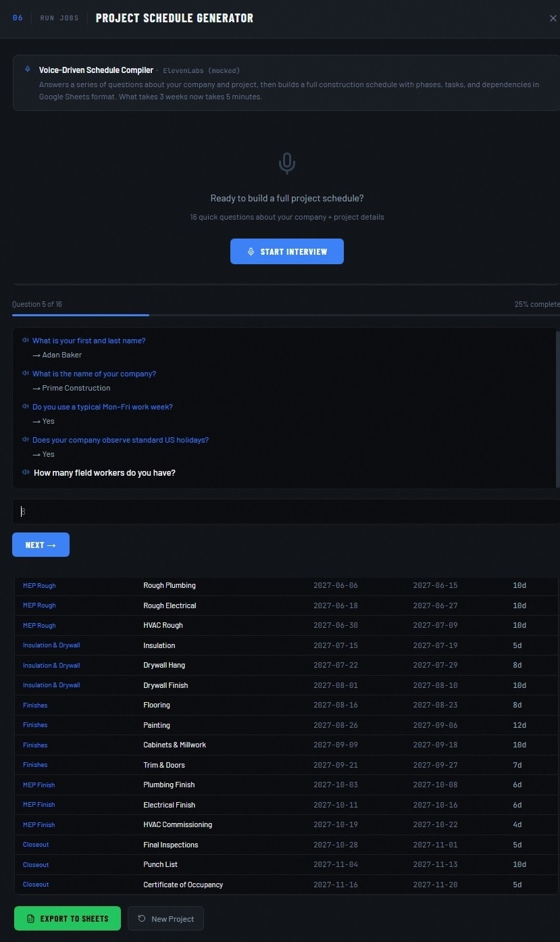
Task: Click the Closeout phase for Punch List
Action: click(36, 864)
